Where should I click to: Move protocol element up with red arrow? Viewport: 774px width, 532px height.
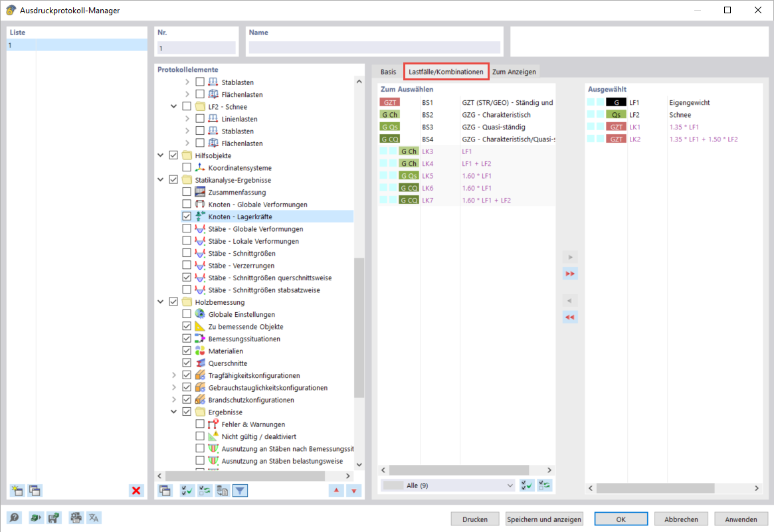pyautogui.click(x=336, y=491)
